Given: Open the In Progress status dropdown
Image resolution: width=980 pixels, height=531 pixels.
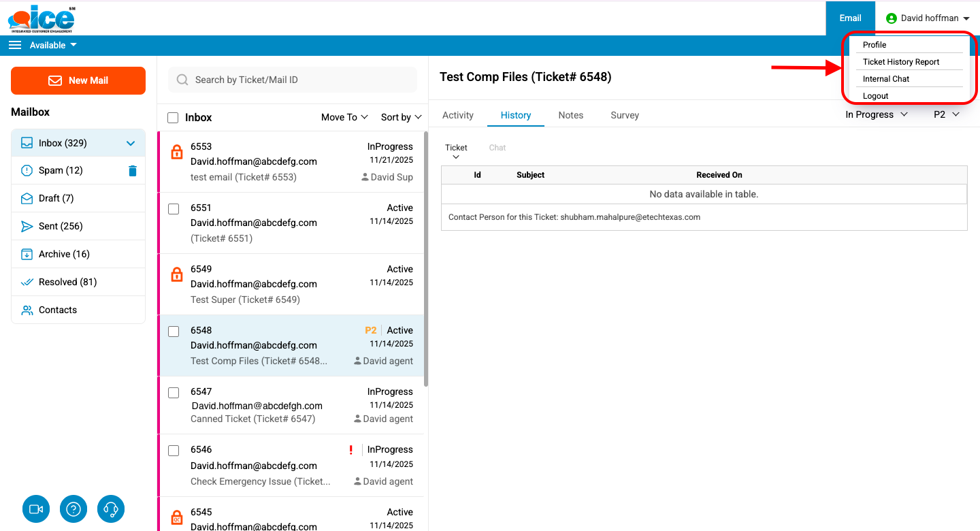Looking at the screenshot, I should [x=876, y=114].
